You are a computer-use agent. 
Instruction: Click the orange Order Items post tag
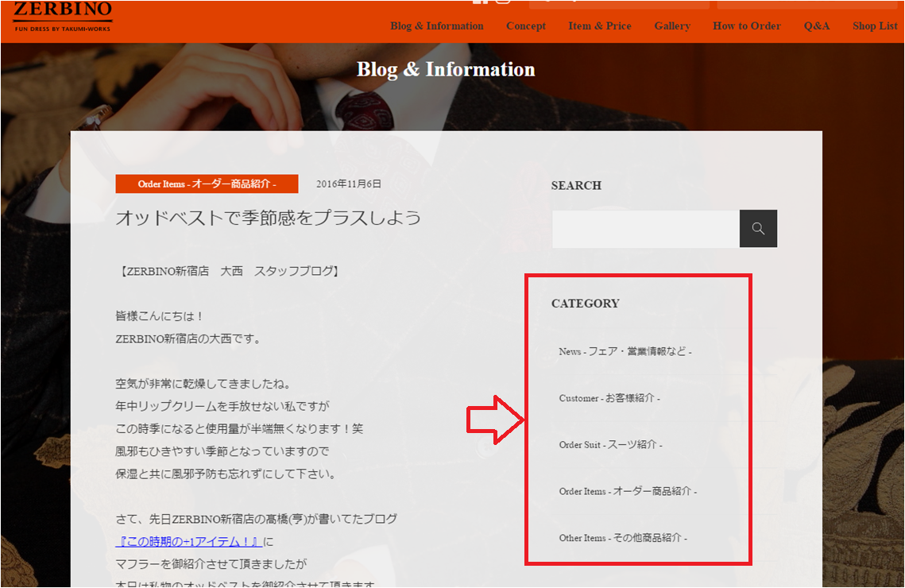coord(207,184)
